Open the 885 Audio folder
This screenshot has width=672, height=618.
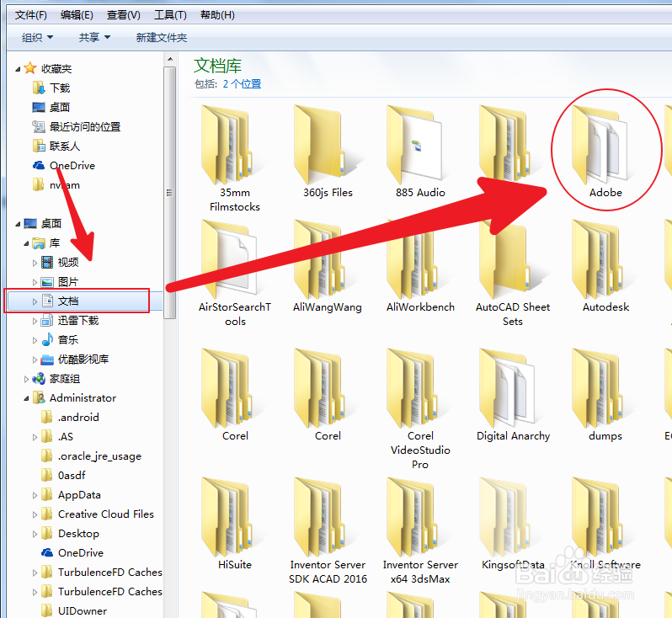pyautogui.click(x=420, y=152)
